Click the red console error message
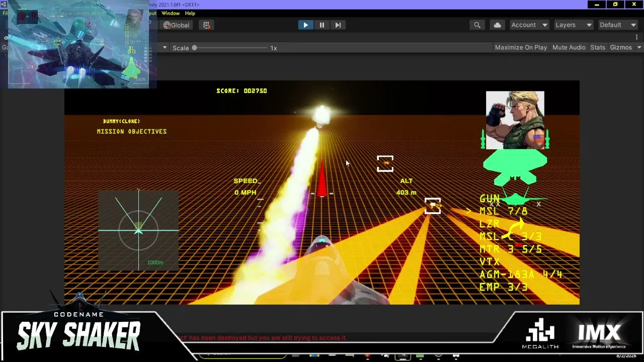 click(264, 338)
